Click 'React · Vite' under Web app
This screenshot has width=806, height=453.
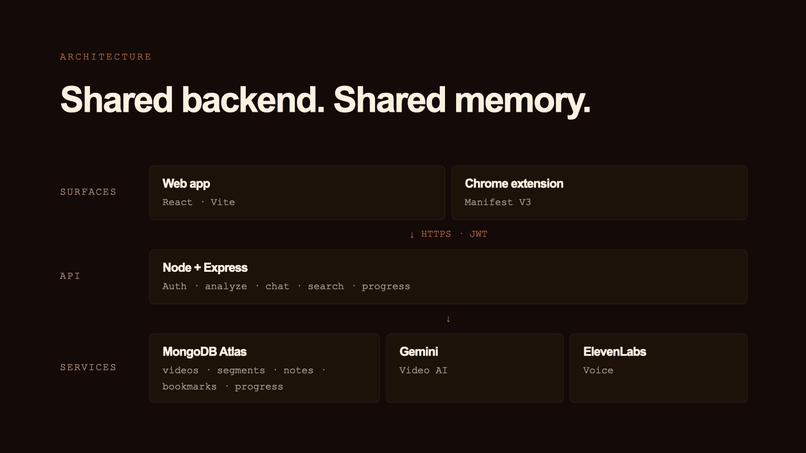tap(198, 202)
